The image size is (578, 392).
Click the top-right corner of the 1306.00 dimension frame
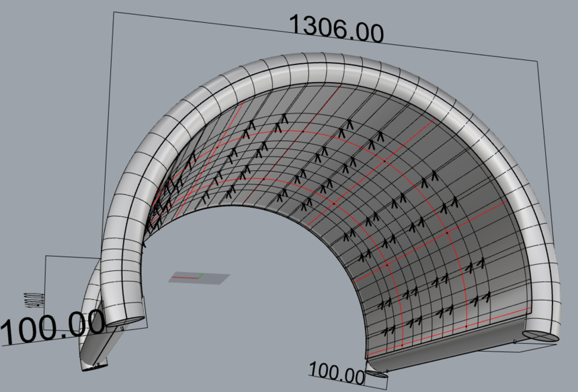tap(537, 61)
